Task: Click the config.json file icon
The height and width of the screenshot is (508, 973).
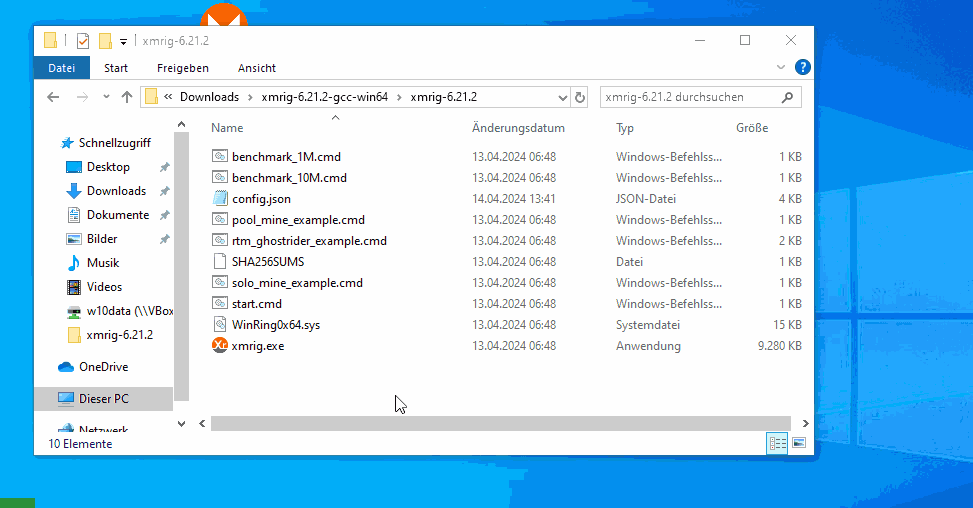Action: 220,198
